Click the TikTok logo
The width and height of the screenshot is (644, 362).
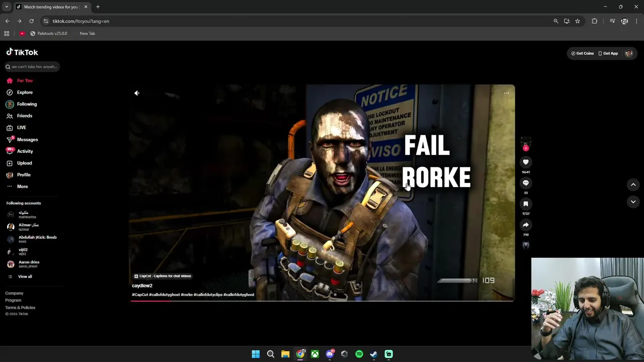22,52
